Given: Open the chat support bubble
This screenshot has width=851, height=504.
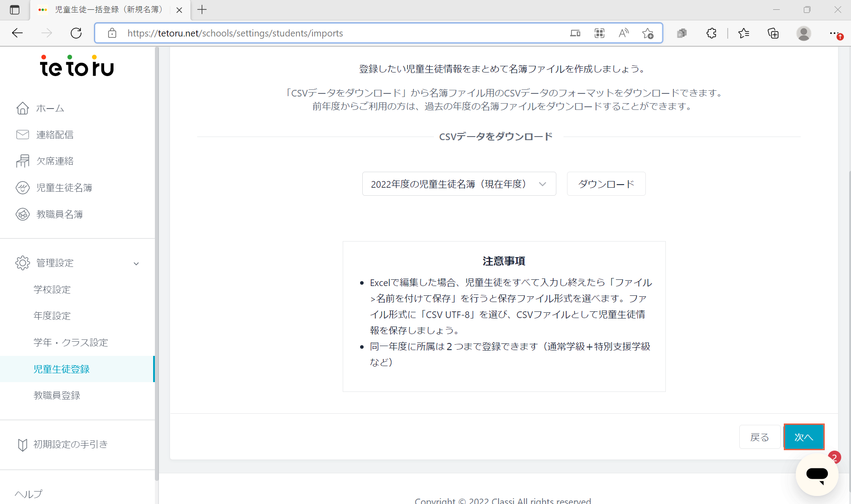Looking at the screenshot, I should [817, 474].
